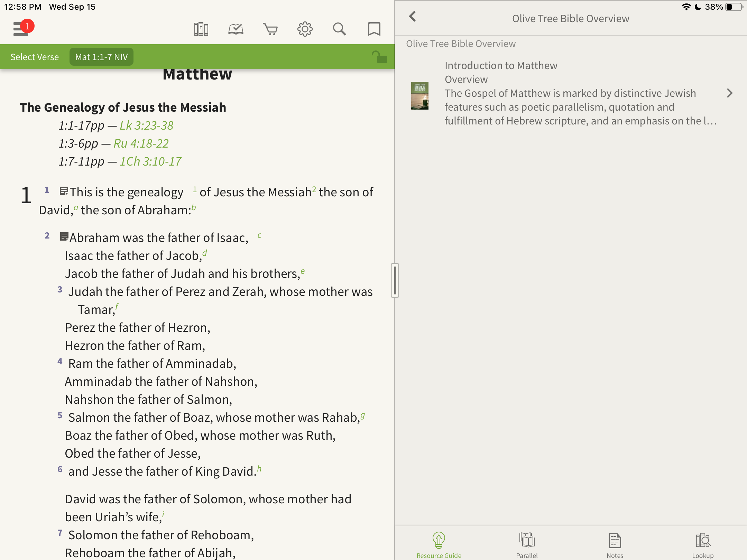This screenshot has height=560, width=747.
Task: Tap the search magnifier icon
Action: coord(339,29)
